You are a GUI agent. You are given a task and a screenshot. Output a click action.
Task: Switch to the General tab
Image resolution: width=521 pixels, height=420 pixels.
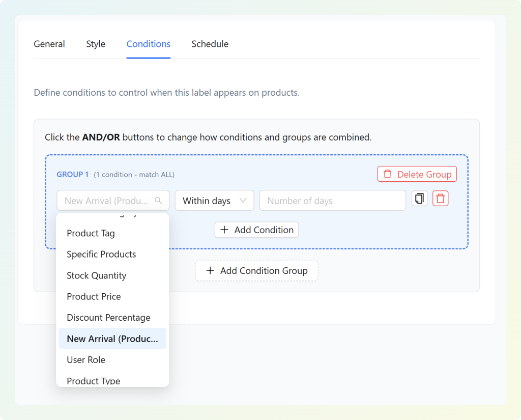pos(49,44)
